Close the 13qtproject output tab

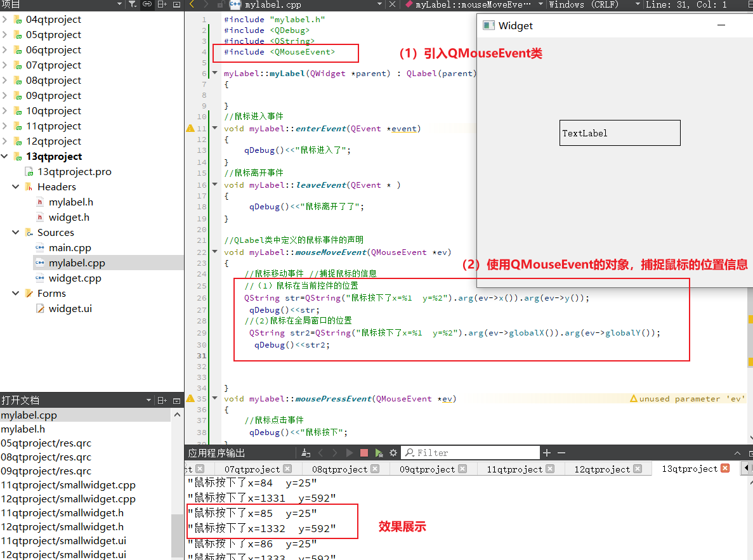tap(725, 469)
